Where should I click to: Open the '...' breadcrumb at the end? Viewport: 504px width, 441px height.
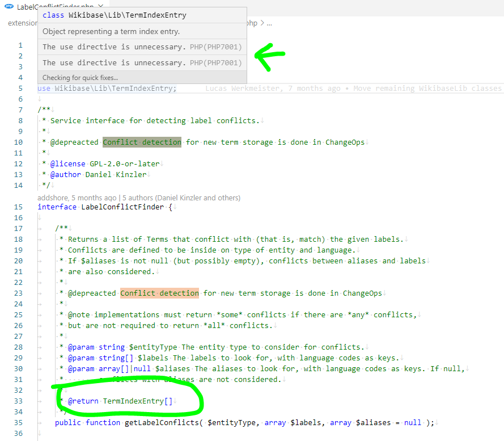[x=270, y=23]
